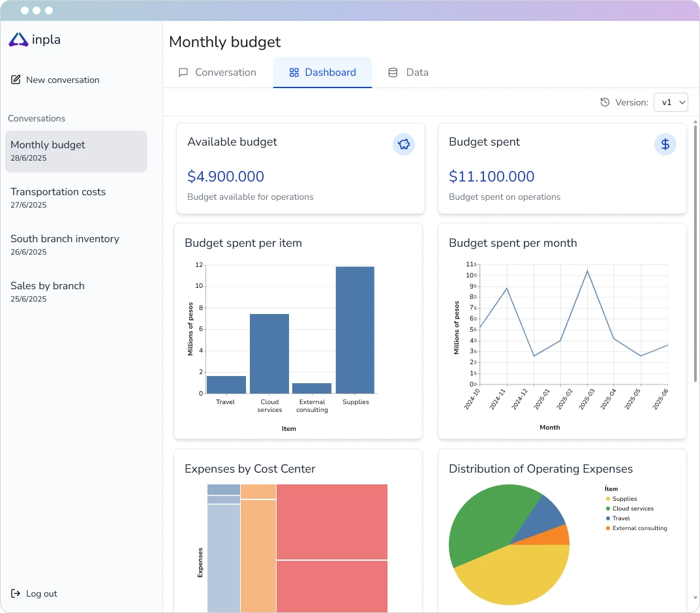Open the Data tab
700x613 pixels.
click(x=408, y=72)
